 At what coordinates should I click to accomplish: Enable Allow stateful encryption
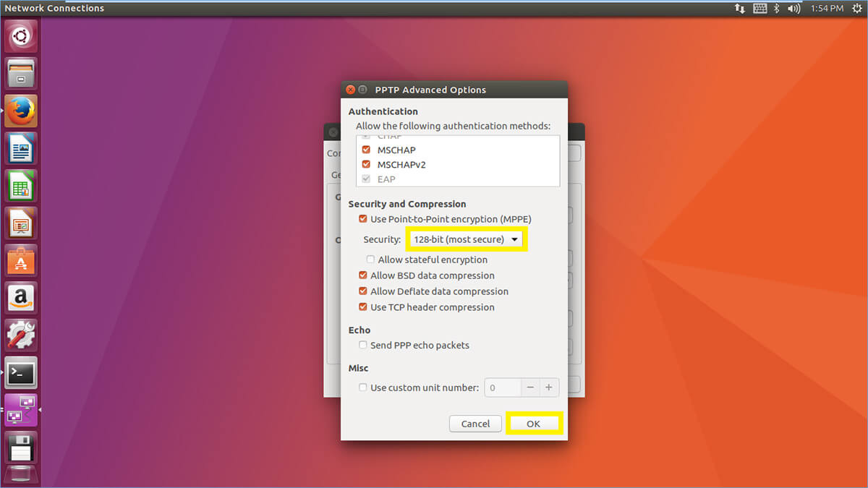[370, 260]
